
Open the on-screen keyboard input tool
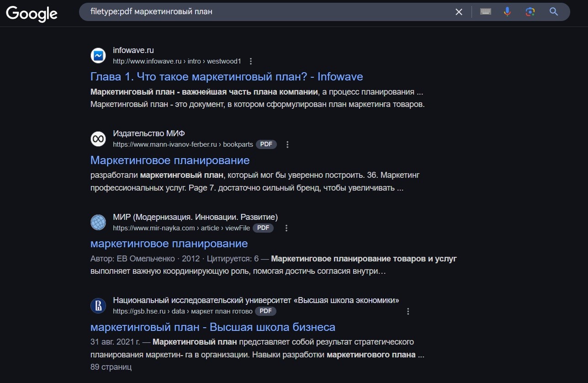click(485, 12)
